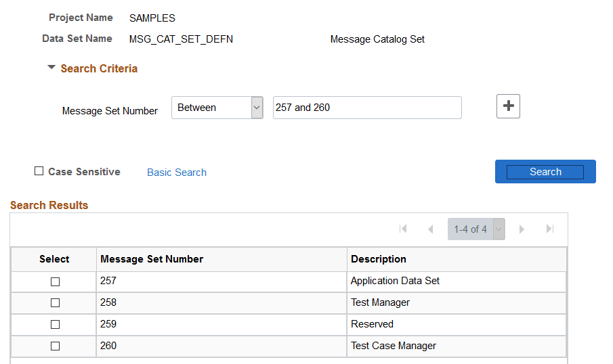Viewport: 613px width, 364px height.
Task: Click the 257 and 260 value field
Action: pyautogui.click(x=367, y=108)
